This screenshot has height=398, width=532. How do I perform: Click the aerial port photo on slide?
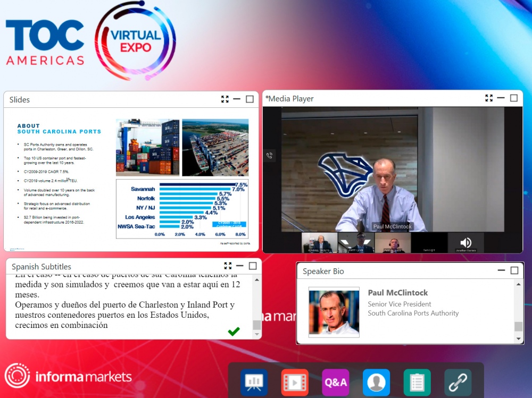coord(215,147)
